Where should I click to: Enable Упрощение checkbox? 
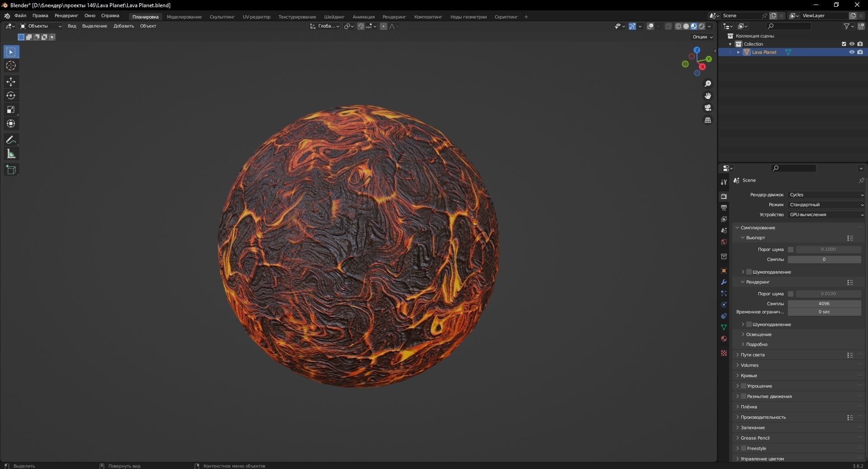[x=744, y=386]
